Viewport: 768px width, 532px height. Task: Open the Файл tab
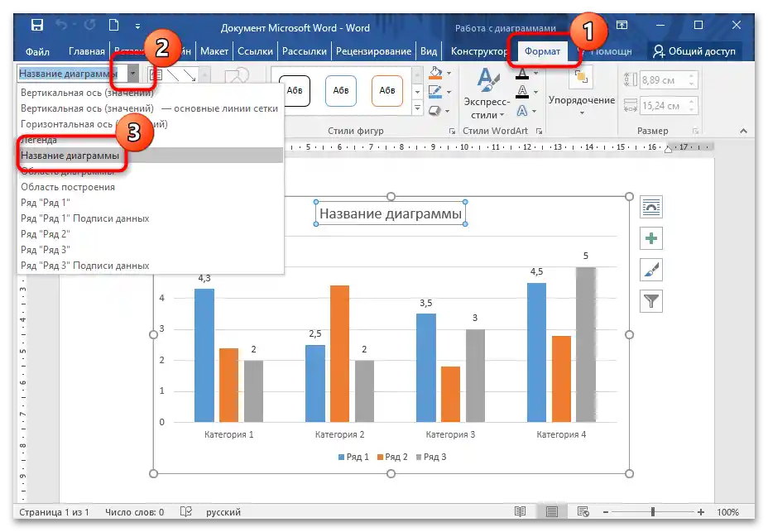click(x=37, y=51)
